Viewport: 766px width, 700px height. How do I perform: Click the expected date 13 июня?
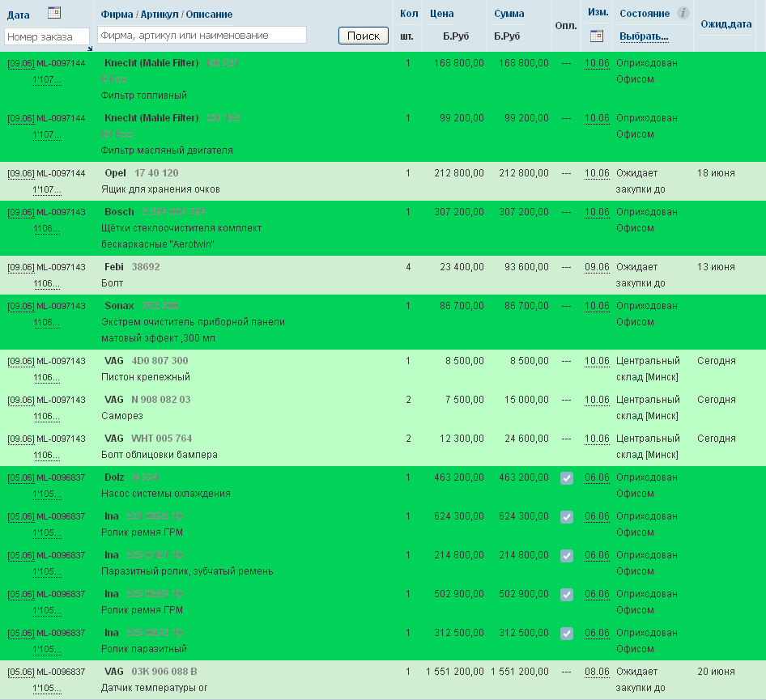click(x=716, y=267)
